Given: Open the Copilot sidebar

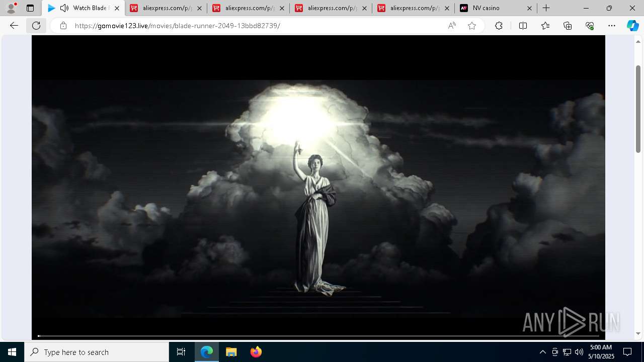Looking at the screenshot, I should pyautogui.click(x=633, y=26).
